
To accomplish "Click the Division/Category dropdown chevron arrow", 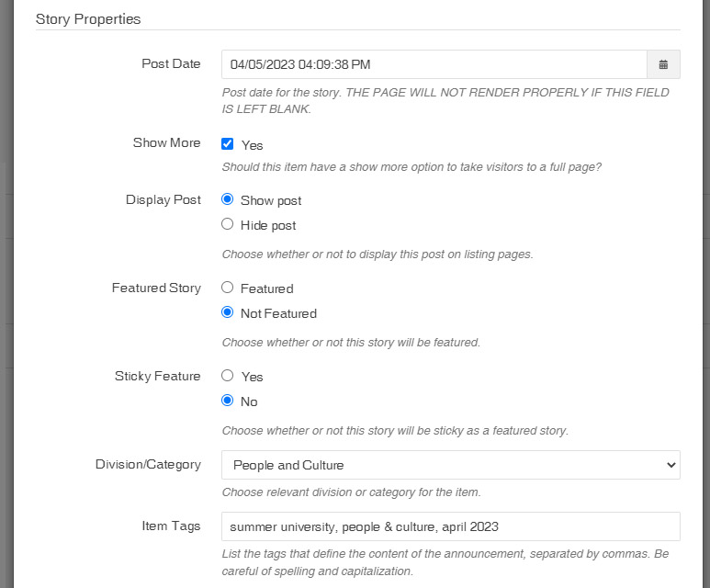I will click(x=671, y=465).
